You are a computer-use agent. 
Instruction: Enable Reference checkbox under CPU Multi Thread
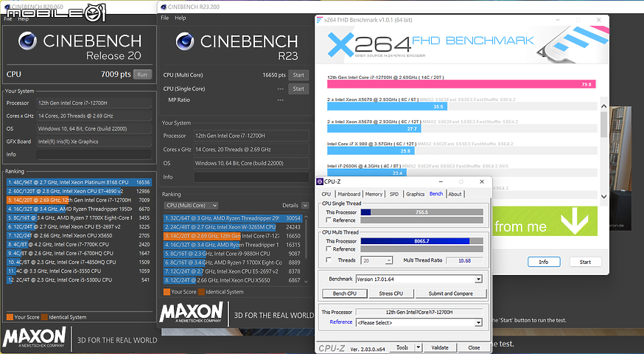[x=329, y=249]
